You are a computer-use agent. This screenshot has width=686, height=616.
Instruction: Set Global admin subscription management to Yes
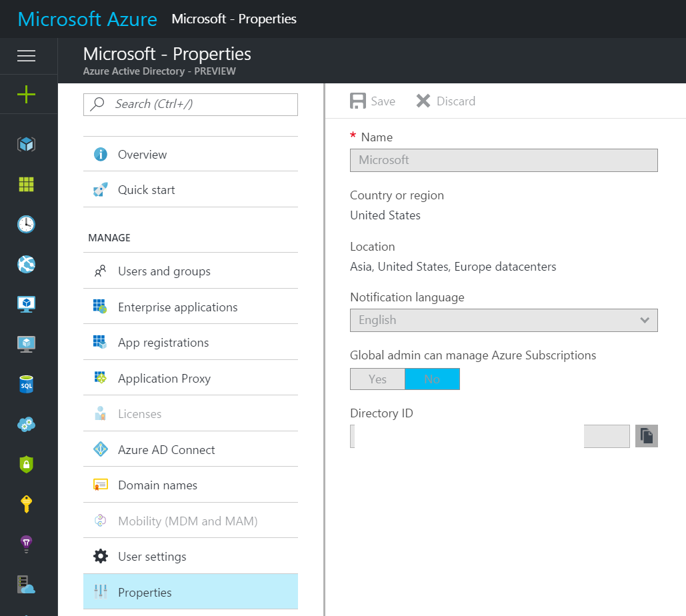(377, 379)
